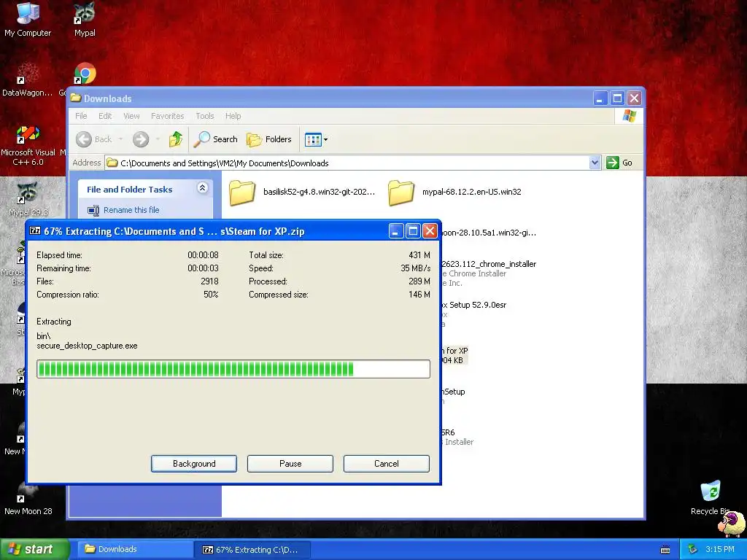Click the sheep mascot near Recycle Bin
747x560 pixels.
tap(731, 523)
